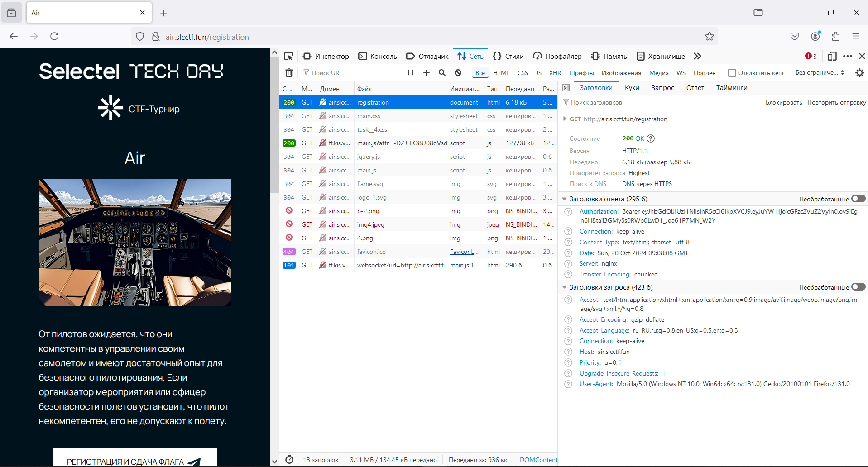The width and height of the screenshot is (868, 467).
Task: Open the Firefox application menu
Action: pyautogui.click(x=856, y=36)
